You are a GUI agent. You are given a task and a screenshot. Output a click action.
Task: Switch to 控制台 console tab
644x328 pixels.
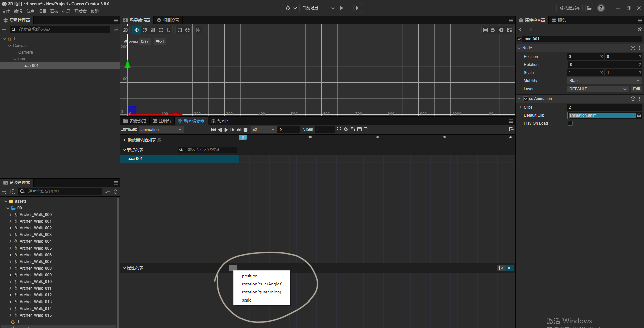(x=162, y=121)
